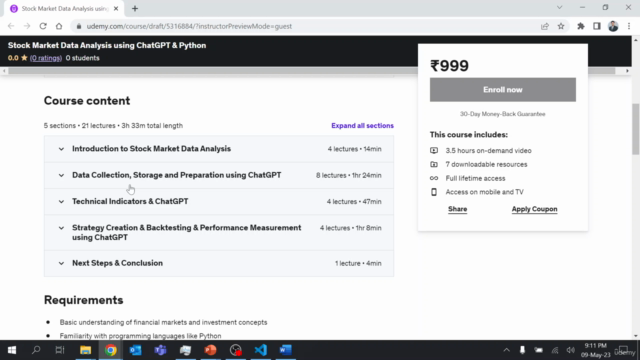
Task: Click the share page icon in address bar
Action: pyautogui.click(x=545, y=26)
